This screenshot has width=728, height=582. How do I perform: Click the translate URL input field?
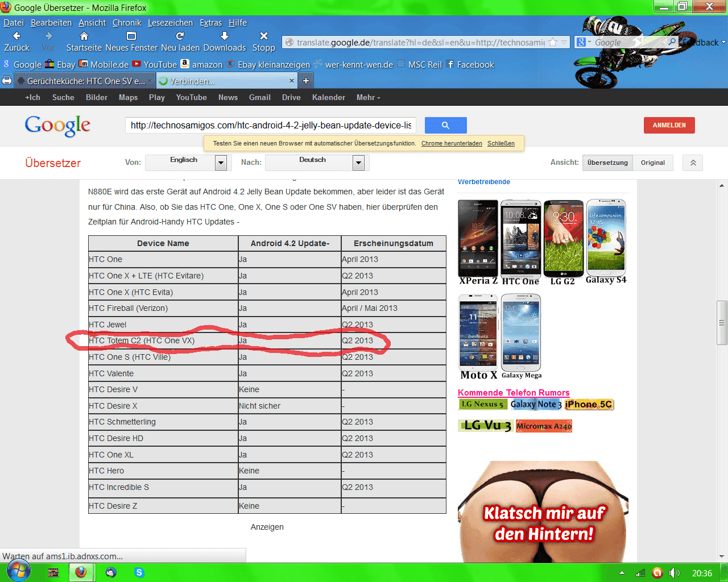coord(271,125)
